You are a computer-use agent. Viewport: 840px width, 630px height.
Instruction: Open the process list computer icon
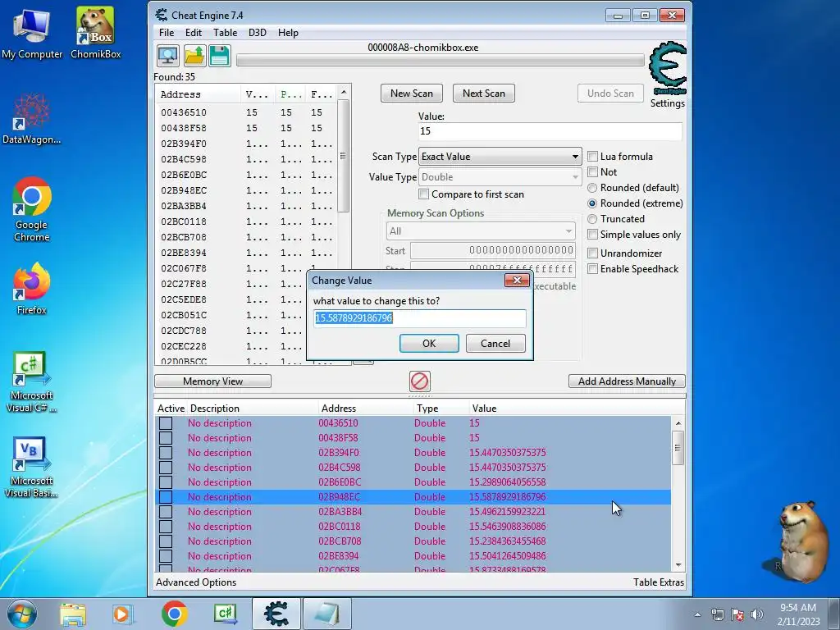[167, 56]
